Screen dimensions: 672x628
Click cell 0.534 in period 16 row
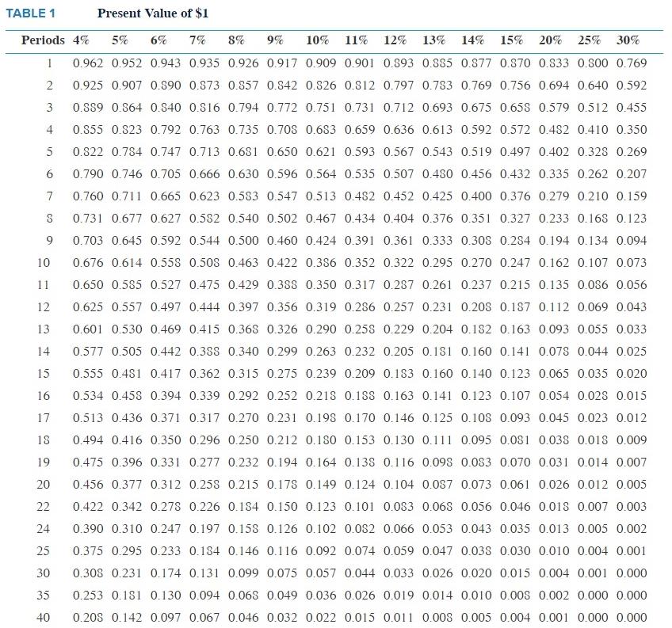pyautogui.click(x=88, y=396)
